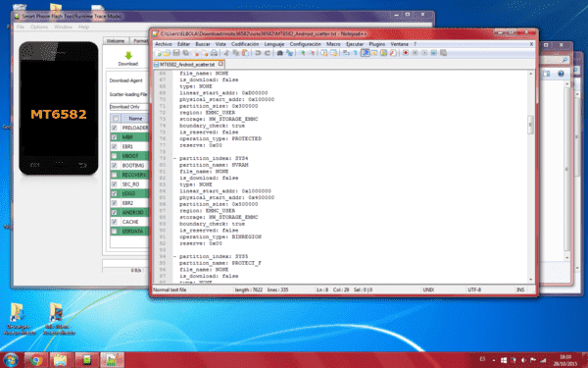Toggle the PRELOADER checkbox
This screenshot has width=588, height=368.
[x=115, y=128]
